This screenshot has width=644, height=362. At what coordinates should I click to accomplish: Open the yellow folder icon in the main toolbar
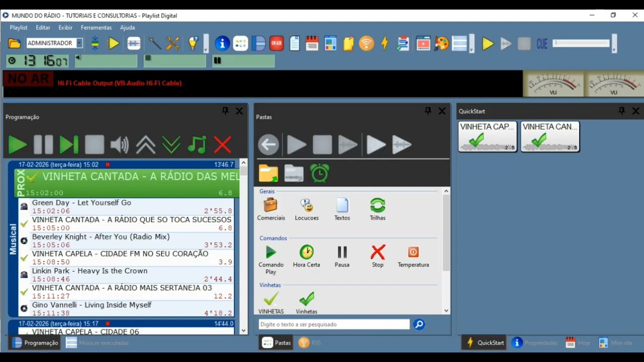coord(15,43)
